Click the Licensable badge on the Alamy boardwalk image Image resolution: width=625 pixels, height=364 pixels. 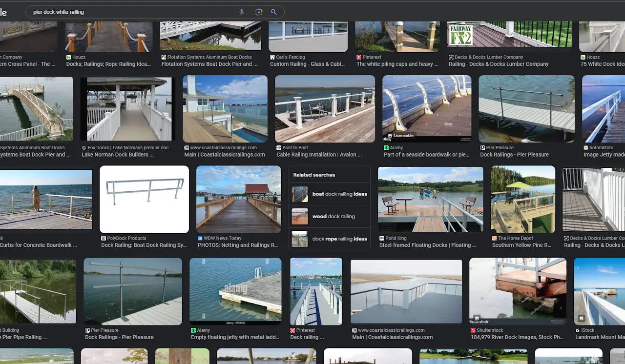(401, 136)
